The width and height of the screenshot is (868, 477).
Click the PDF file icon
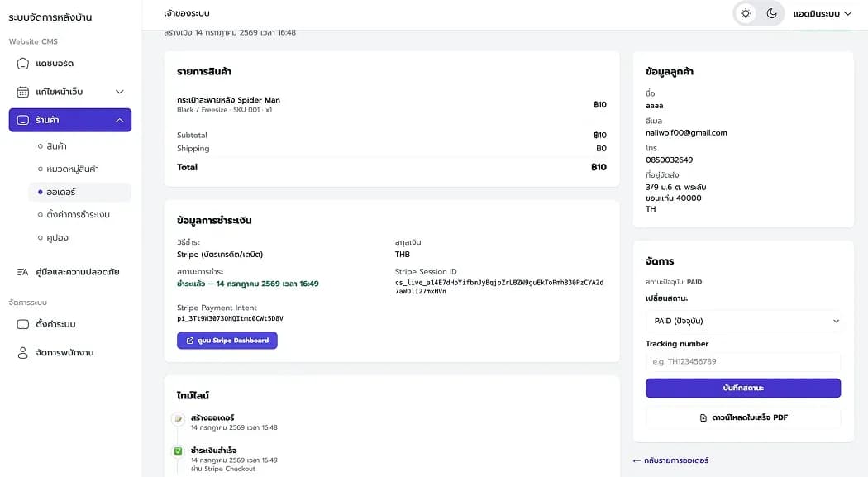coord(703,417)
